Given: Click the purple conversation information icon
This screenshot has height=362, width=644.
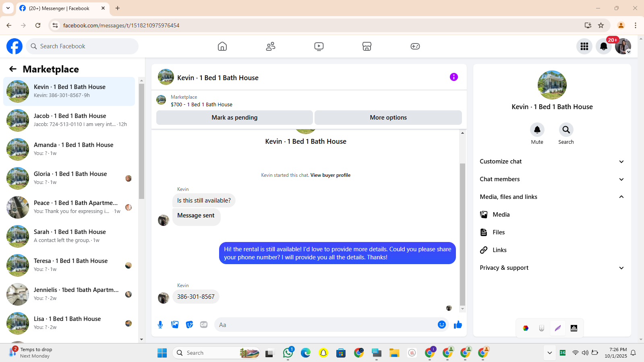Looking at the screenshot, I should [454, 77].
